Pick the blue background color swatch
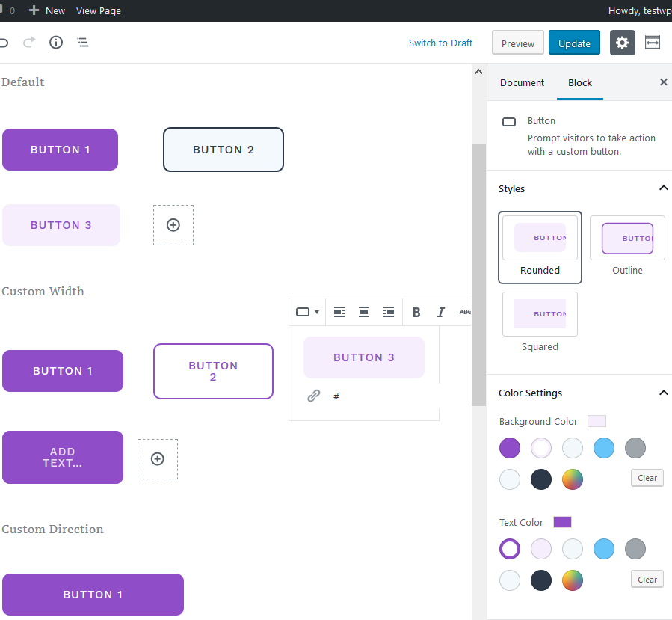The width and height of the screenshot is (672, 620). click(x=604, y=448)
